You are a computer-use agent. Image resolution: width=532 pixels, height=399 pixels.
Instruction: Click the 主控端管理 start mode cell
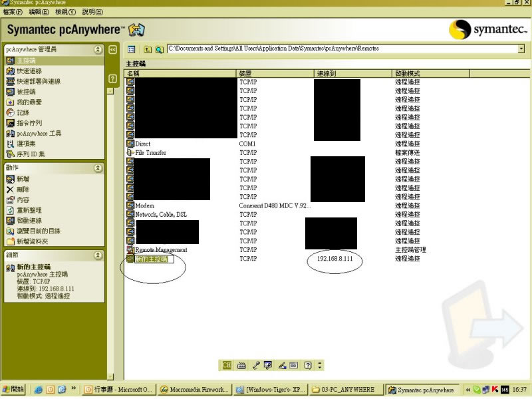[410, 250]
